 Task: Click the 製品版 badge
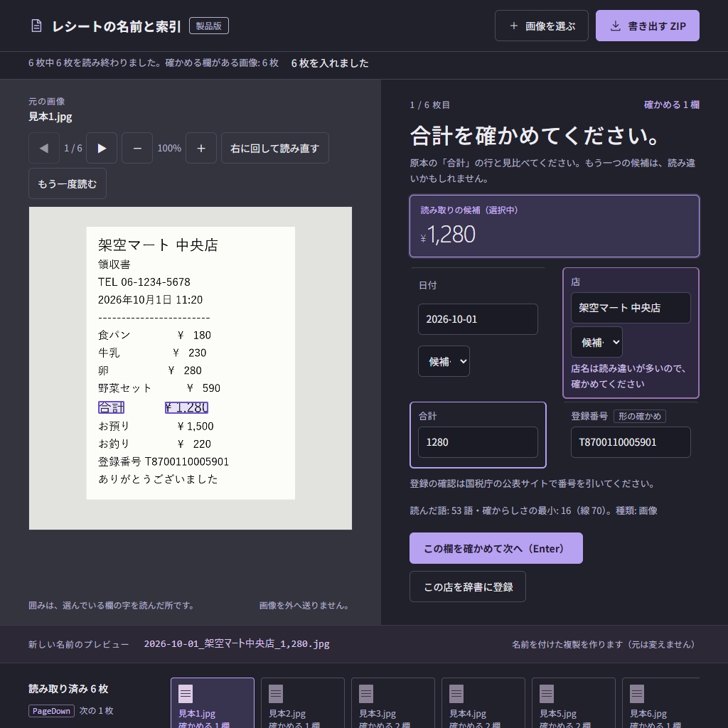pyautogui.click(x=209, y=26)
